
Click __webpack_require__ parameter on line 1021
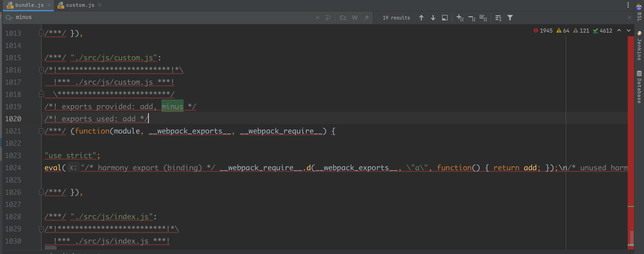(281, 131)
